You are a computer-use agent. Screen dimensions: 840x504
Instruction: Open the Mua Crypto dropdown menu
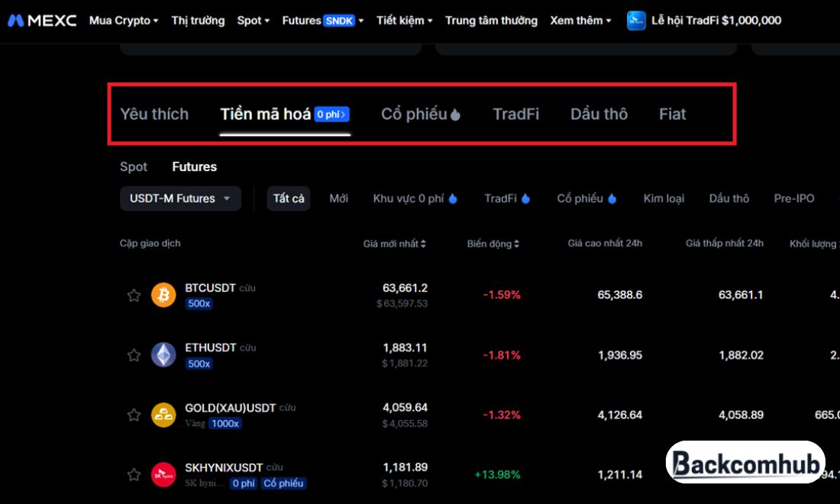click(124, 21)
